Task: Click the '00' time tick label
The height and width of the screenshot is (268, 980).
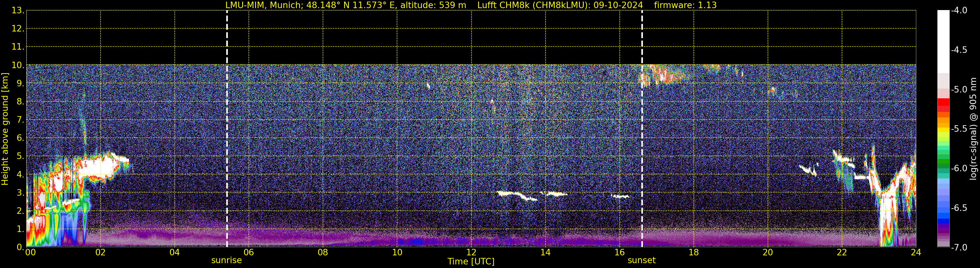Action: (30, 252)
